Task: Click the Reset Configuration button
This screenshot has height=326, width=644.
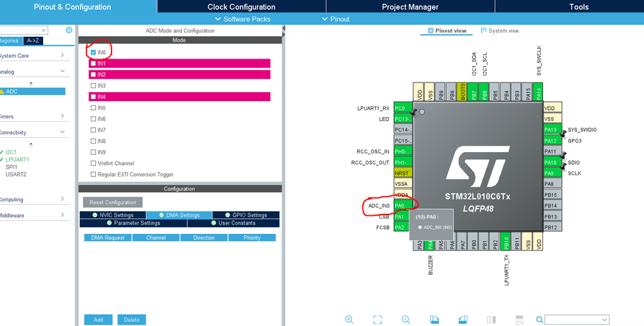Action: pyautogui.click(x=113, y=202)
